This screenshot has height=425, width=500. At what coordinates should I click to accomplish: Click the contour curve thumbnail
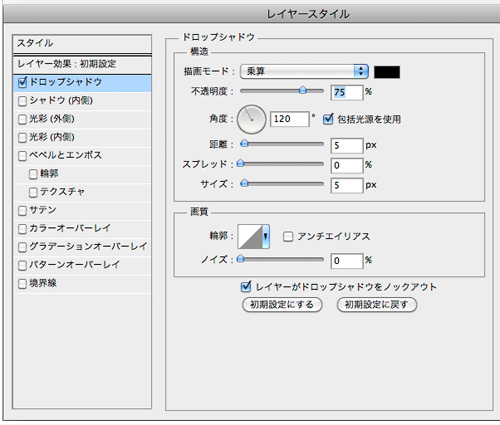[x=250, y=236]
